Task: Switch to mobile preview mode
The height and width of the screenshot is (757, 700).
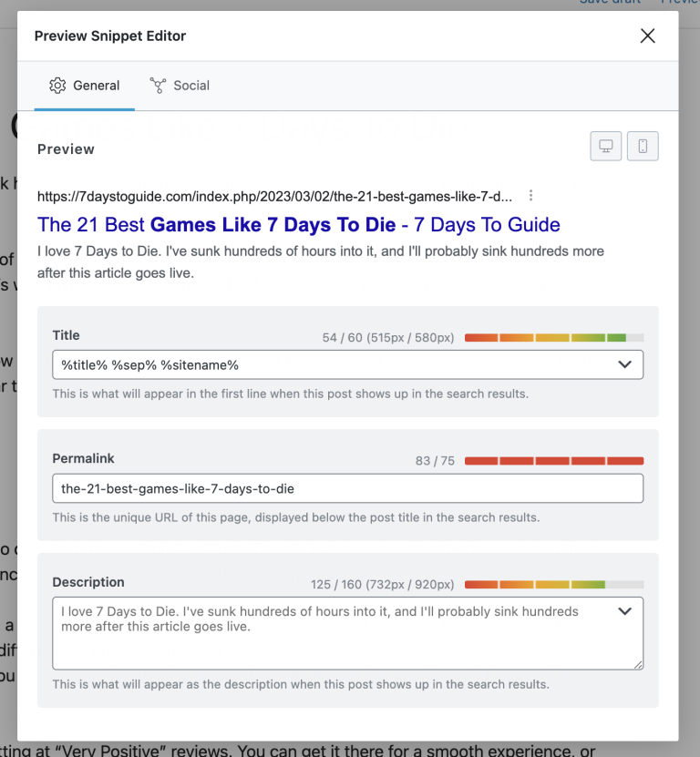Action: [643, 146]
